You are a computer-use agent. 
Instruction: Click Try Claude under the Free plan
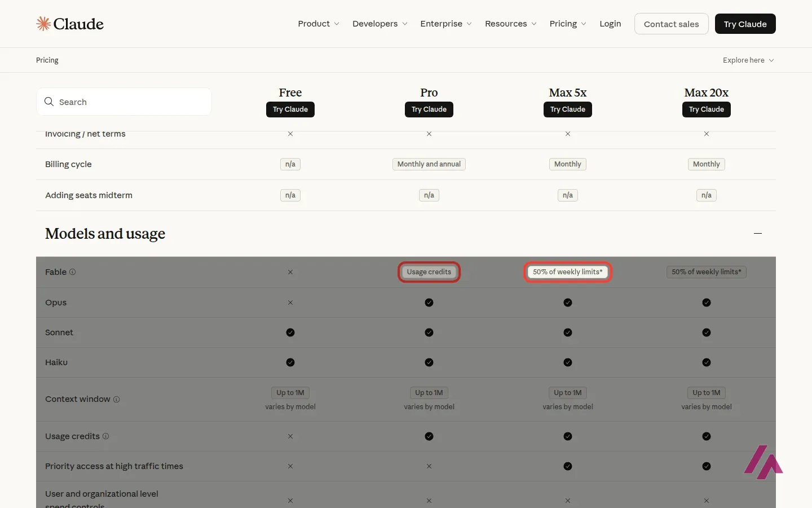(x=290, y=110)
